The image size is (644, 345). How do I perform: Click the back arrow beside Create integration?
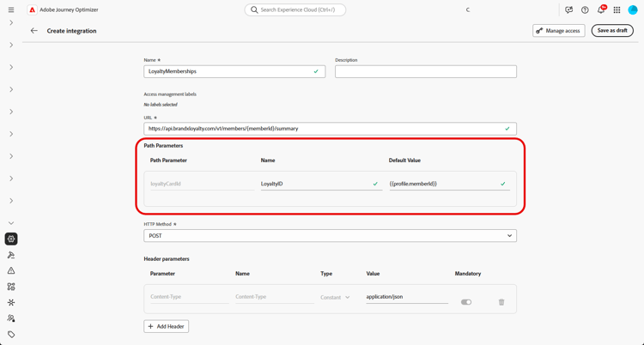[34, 31]
